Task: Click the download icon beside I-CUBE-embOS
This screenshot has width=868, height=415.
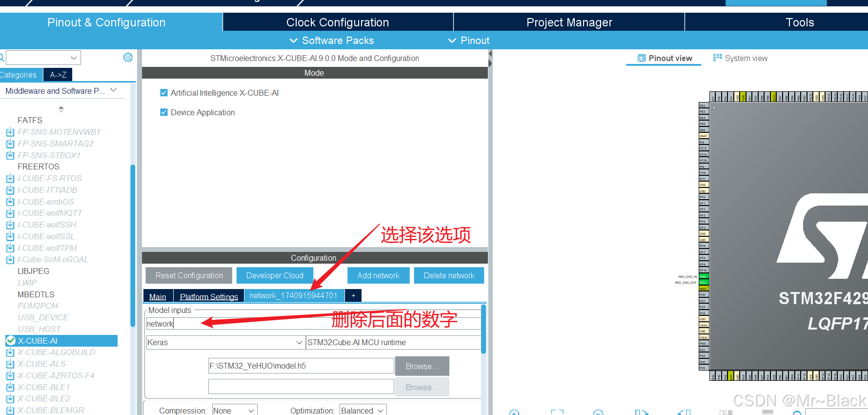Action: click(x=10, y=202)
